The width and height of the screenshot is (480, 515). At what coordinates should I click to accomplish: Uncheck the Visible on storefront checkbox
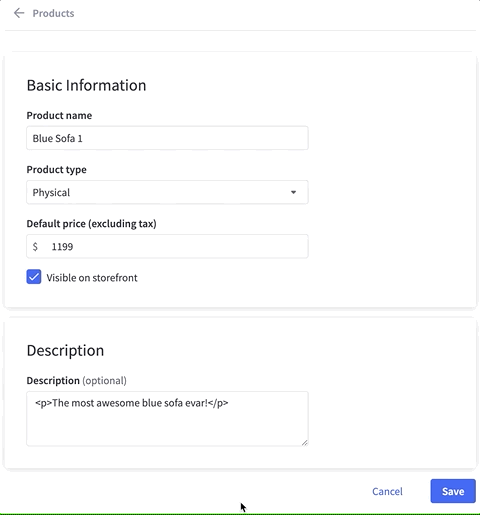34,277
